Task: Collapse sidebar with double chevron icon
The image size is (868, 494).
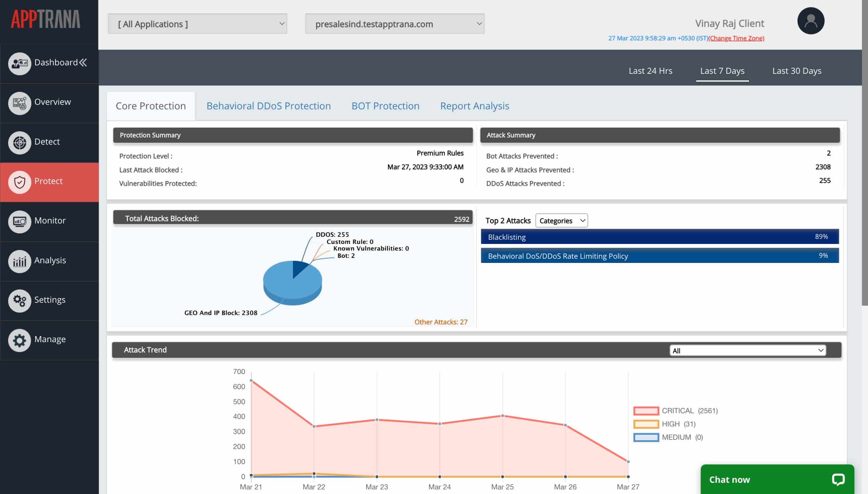Action: (83, 62)
